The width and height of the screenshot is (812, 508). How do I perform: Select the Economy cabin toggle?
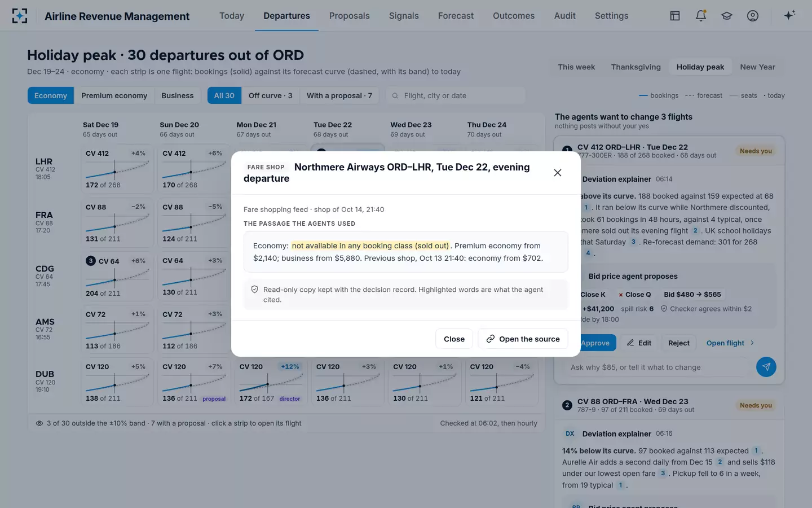click(51, 95)
